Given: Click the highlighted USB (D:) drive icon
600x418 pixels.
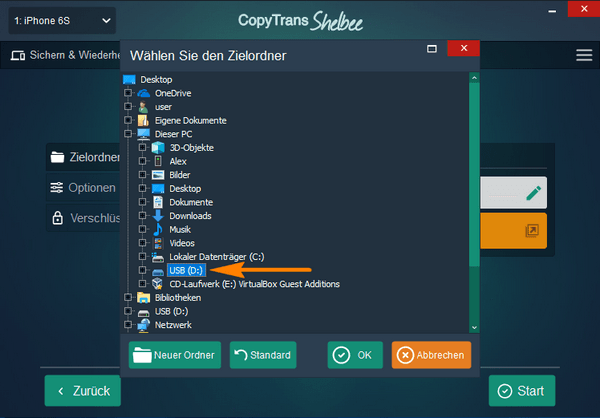Looking at the screenshot, I should click(x=158, y=272).
